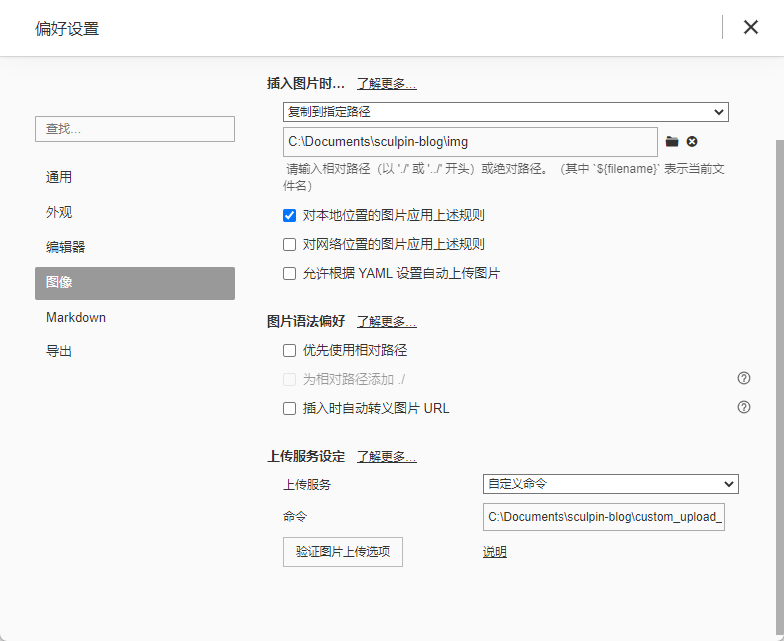
Task: Uncheck 对本地位置的图片应用上述规则
Action: click(x=290, y=215)
